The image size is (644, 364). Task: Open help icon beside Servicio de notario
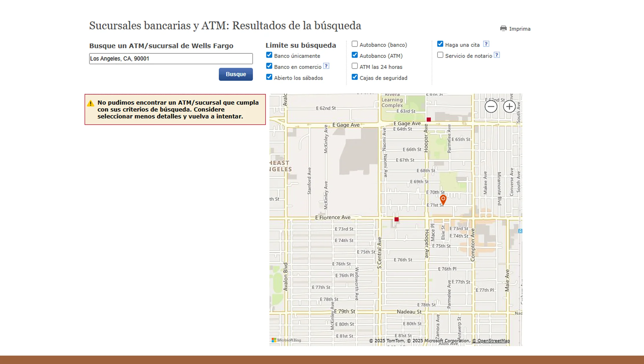(497, 55)
